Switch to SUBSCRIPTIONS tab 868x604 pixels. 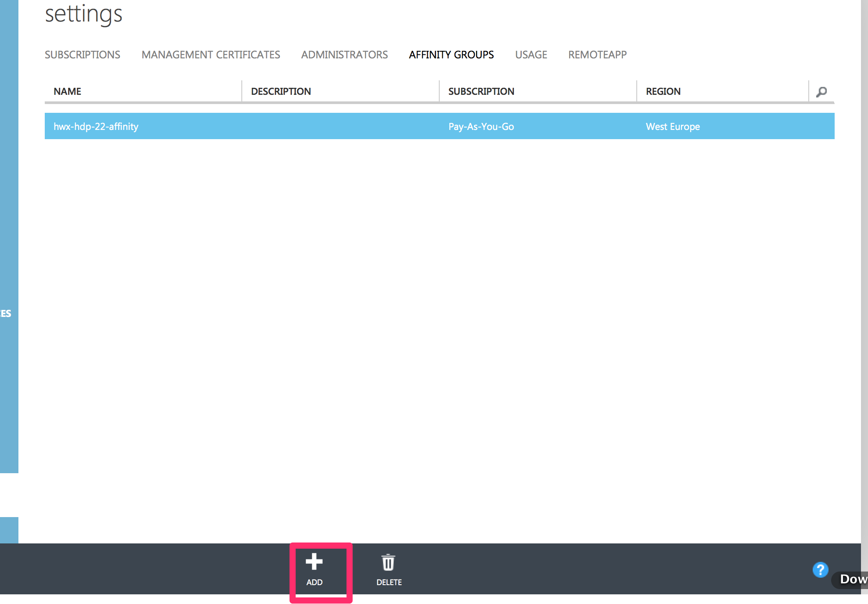(82, 55)
